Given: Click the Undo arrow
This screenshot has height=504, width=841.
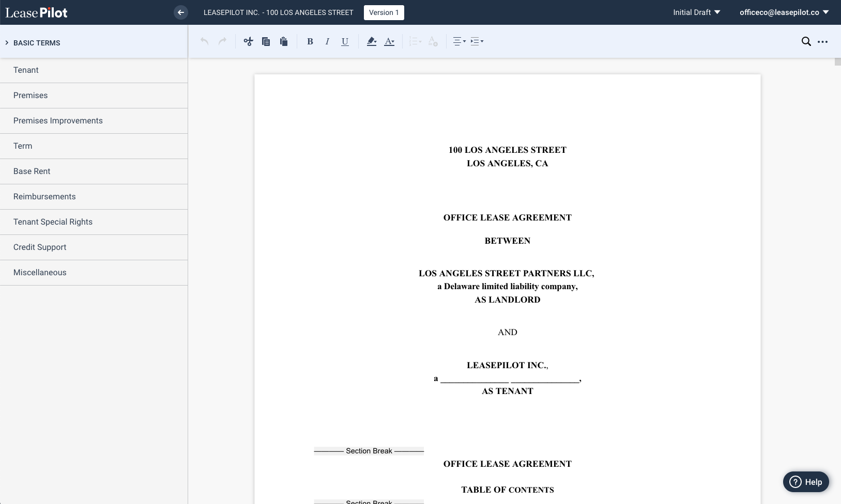Looking at the screenshot, I should pos(204,41).
